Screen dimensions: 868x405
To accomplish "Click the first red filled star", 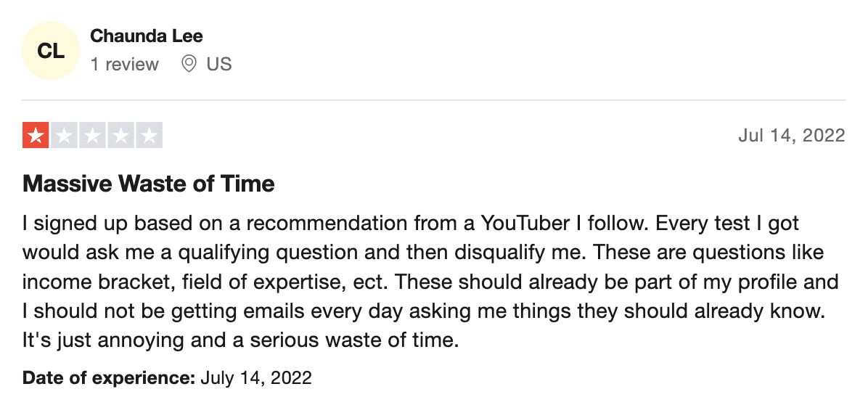I will tap(36, 135).
